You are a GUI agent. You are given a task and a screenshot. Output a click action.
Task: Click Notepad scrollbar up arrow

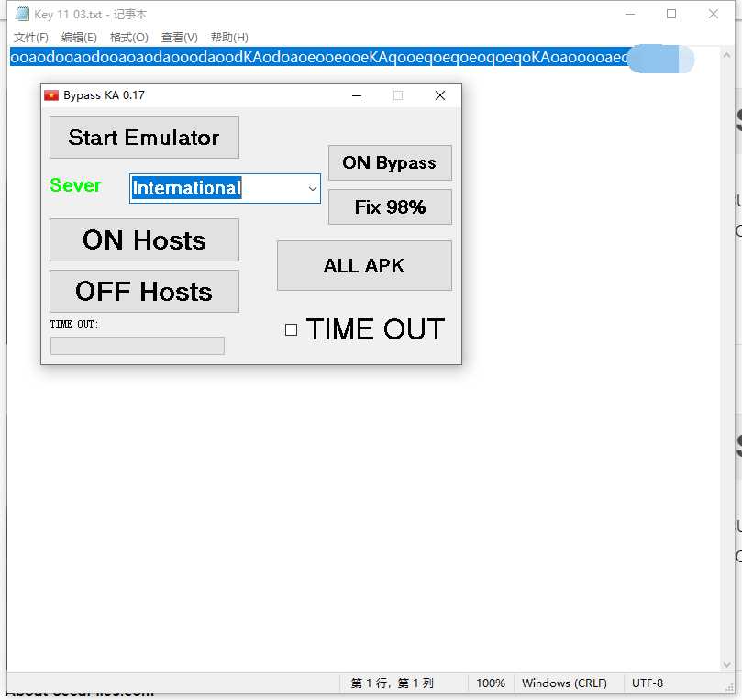pyautogui.click(x=726, y=55)
